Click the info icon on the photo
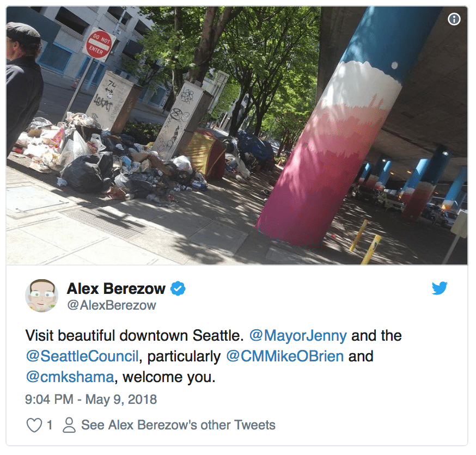 coord(454,19)
